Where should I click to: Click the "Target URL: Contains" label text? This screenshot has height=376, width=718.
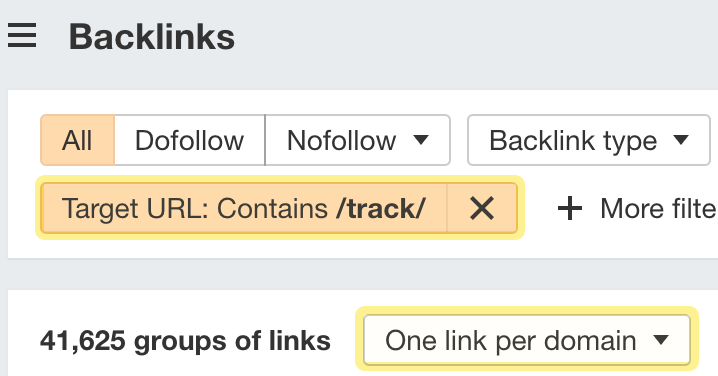click(195, 209)
